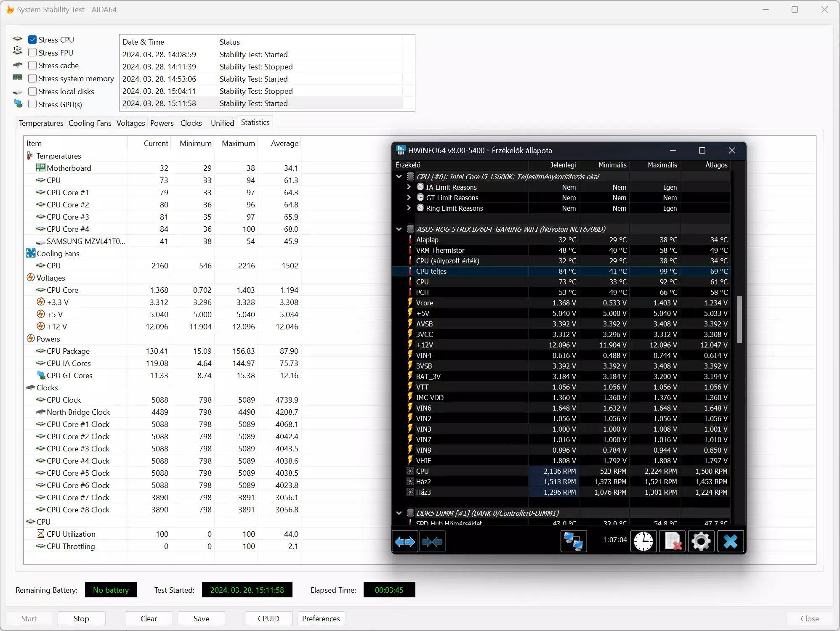Open Preferences button
The width and height of the screenshot is (840, 631).
click(x=321, y=618)
